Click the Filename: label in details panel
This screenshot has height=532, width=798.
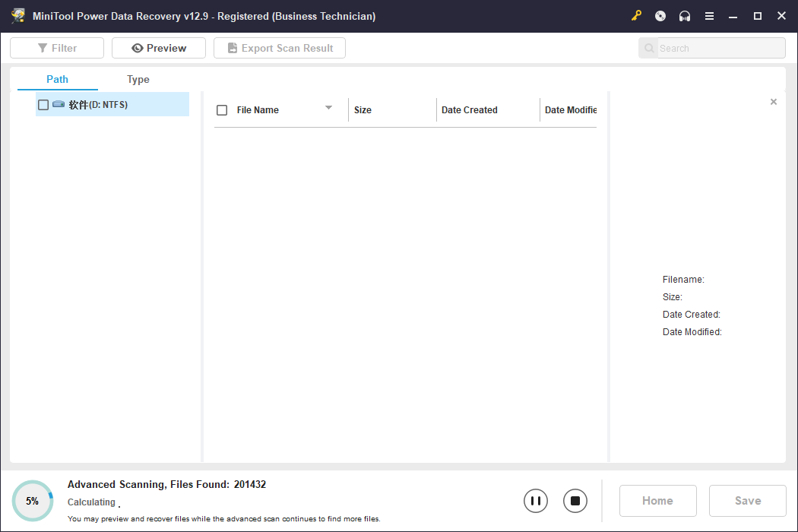pyautogui.click(x=683, y=280)
